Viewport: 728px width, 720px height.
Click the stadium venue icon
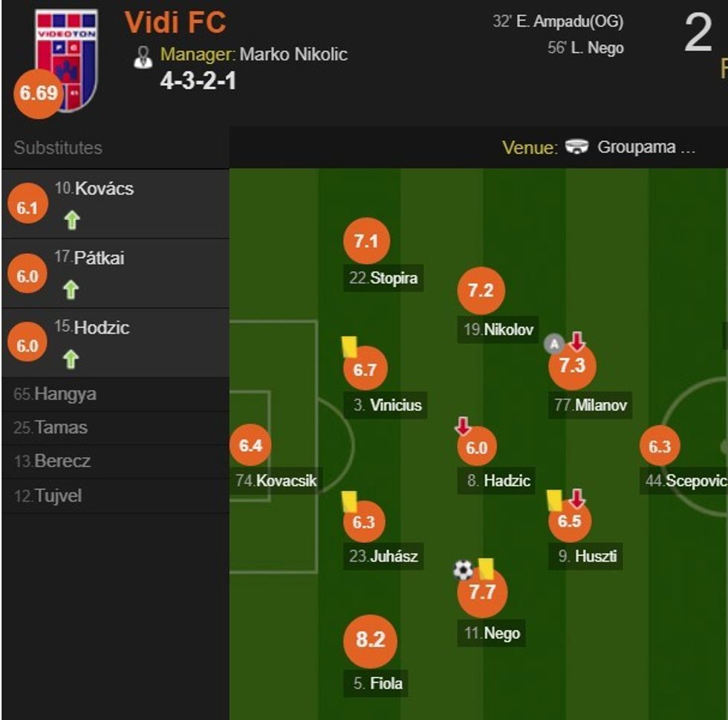tap(576, 147)
